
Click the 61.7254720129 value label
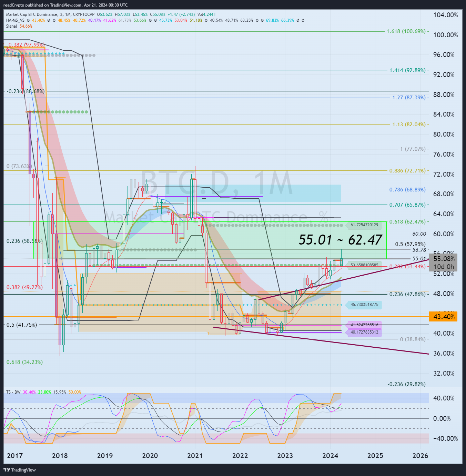pyautogui.click(x=364, y=225)
